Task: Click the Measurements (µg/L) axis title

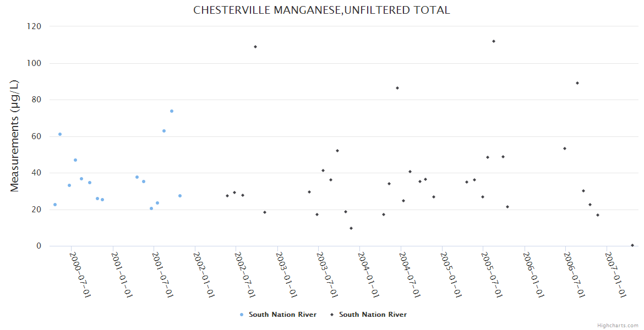Action: coord(15,136)
